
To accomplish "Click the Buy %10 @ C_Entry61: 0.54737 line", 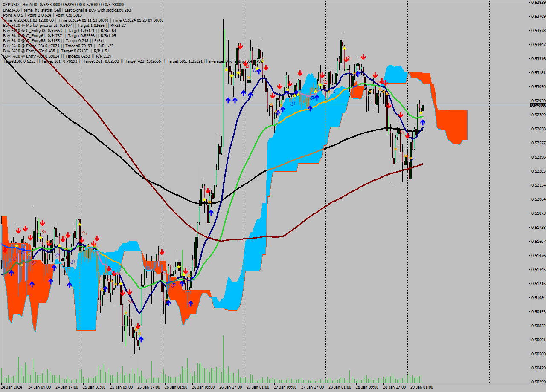I will point(59,35).
